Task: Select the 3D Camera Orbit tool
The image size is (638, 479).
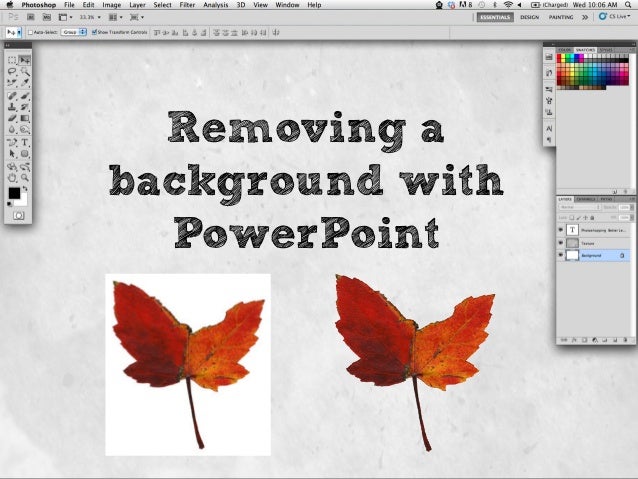Action: pos(25,166)
